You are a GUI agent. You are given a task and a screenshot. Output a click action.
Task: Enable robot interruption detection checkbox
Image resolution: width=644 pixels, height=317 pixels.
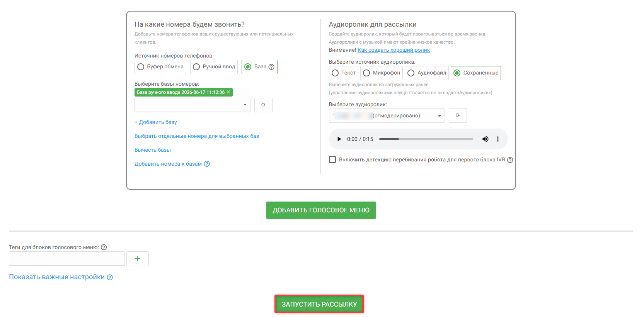(x=332, y=159)
